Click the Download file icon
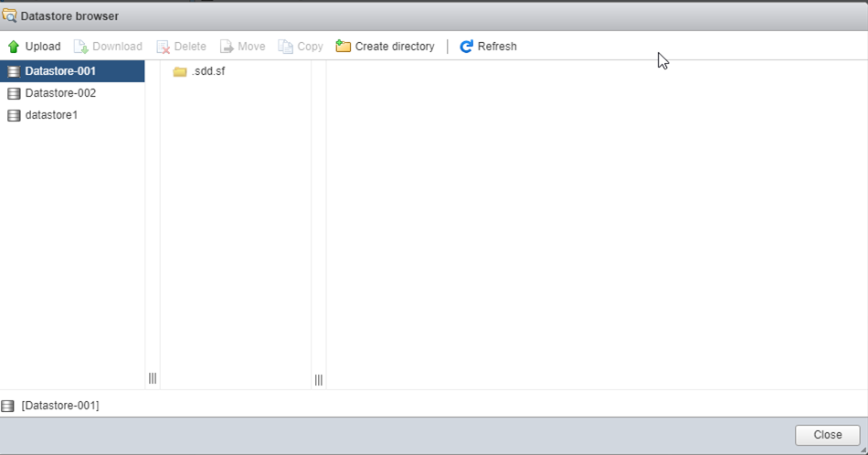 (x=80, y=47)
